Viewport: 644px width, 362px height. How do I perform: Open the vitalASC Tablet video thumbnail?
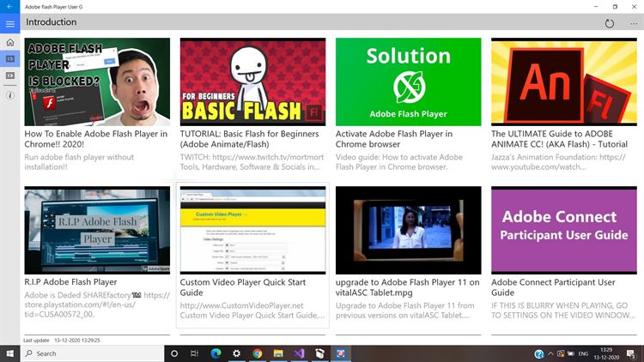point(408,230)
